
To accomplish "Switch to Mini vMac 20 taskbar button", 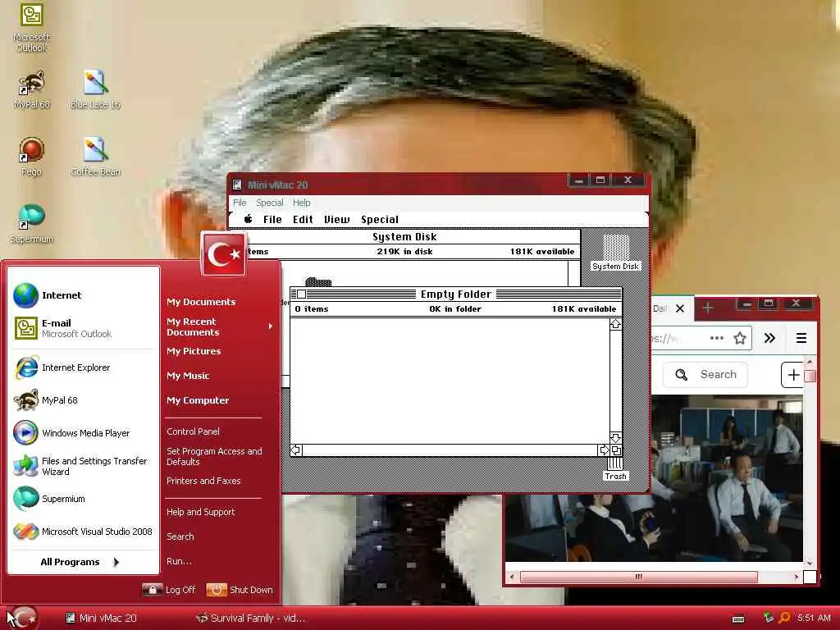I will 101,619.
